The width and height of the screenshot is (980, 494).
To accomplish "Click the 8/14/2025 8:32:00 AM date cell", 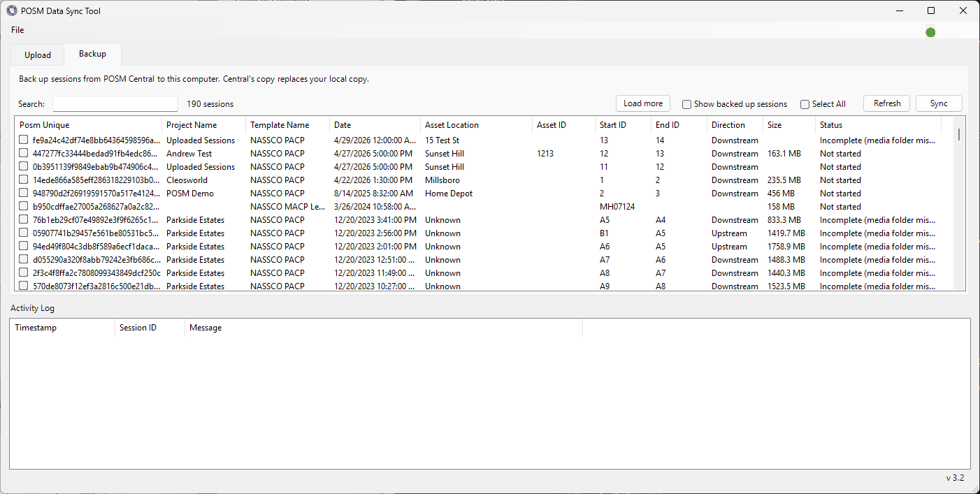I will tap(373, 194).
